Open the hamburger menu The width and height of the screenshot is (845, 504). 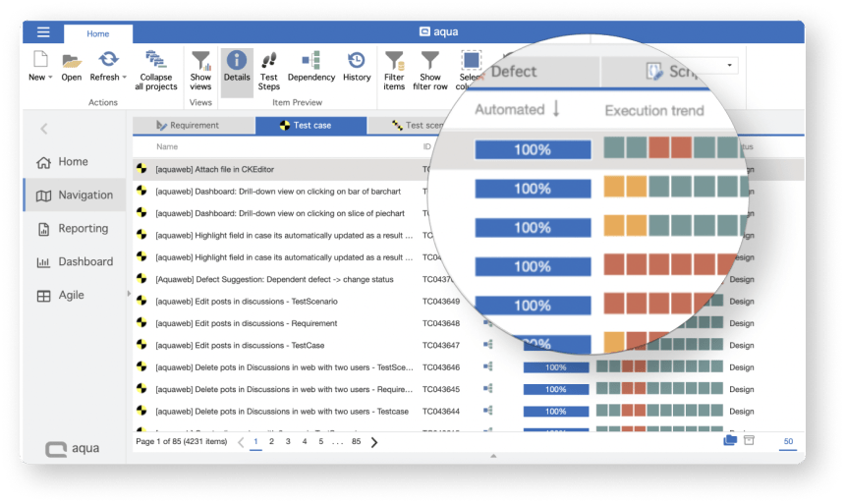[43, 32]
